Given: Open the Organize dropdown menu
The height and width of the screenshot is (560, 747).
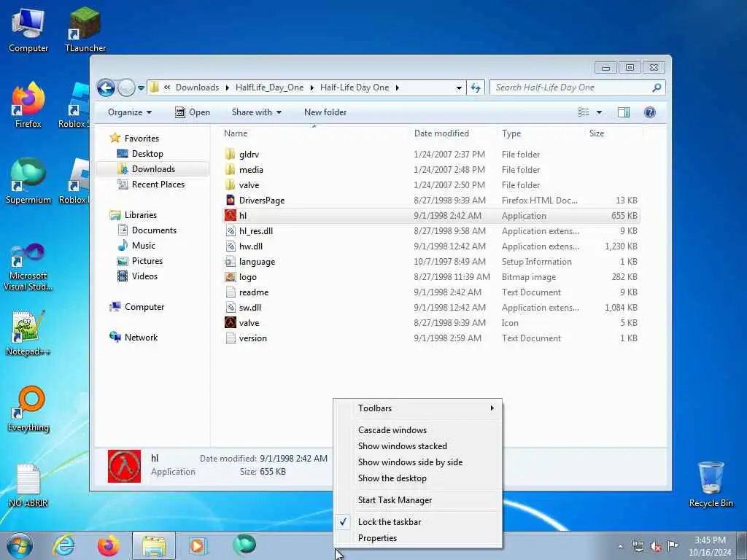Looking at the screenshot, I should (x=130, y=112).
